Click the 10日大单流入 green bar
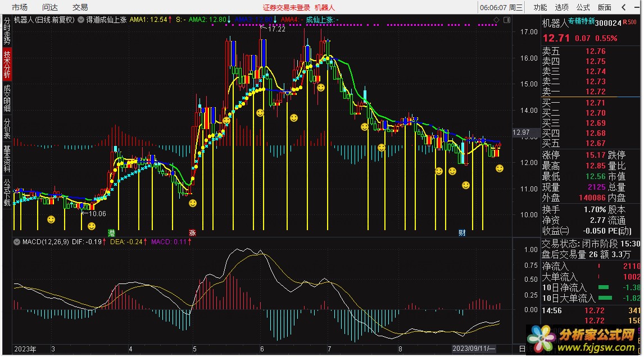Image resolution: width=644 pixels, height=357 pixels. coord(605,298)
